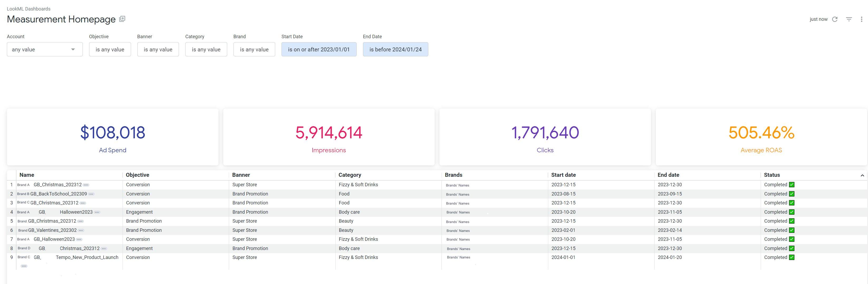Click the ellipsis icon after GB_Christmas_202312 in row 1
The width and height of the screenshot is (868, 284).
click(86, 185)
